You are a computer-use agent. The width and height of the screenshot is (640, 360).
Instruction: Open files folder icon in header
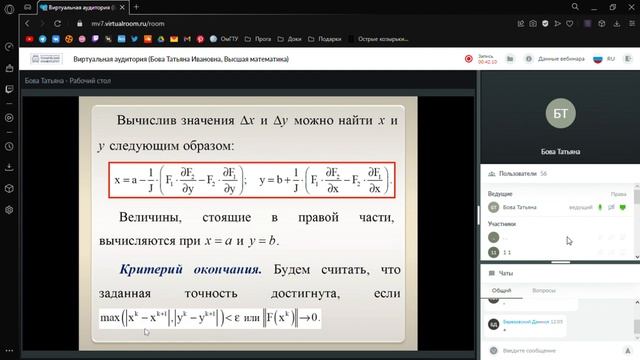click(510, 59)
